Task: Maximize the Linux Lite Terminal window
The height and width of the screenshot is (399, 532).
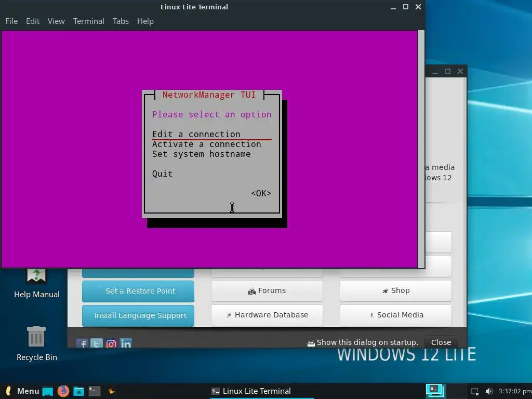Action: click(405, 7)
